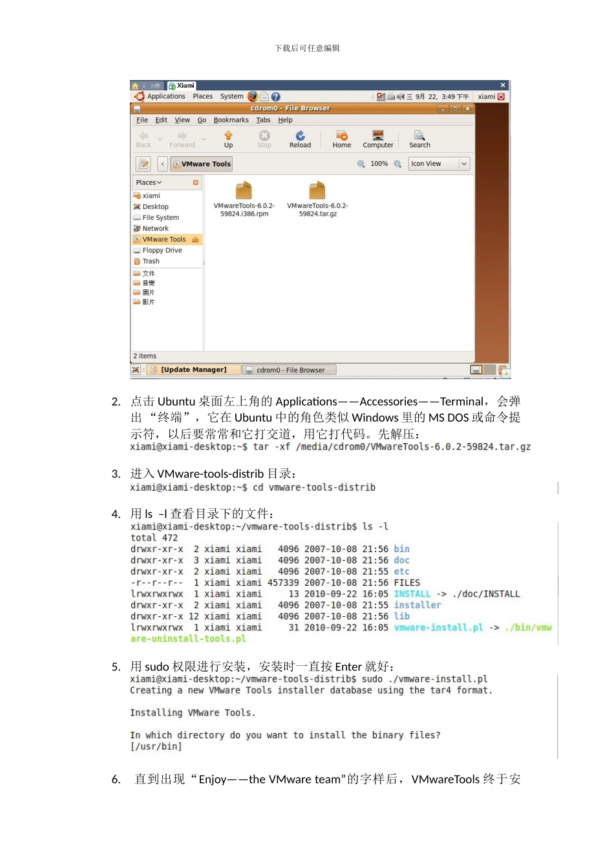Click the volume speaker tray icon
Screen dimensions: 614x868
(x=400, y=97)
